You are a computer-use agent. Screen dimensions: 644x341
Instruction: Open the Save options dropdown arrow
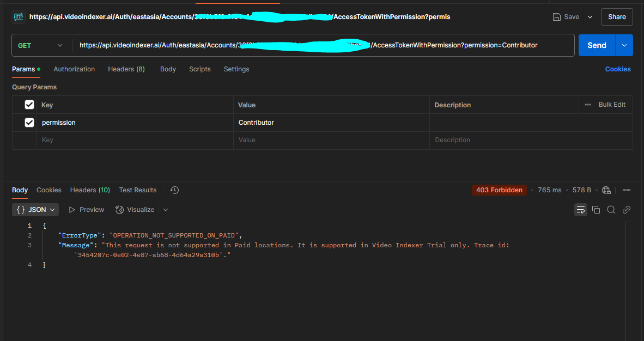(590, 17)
